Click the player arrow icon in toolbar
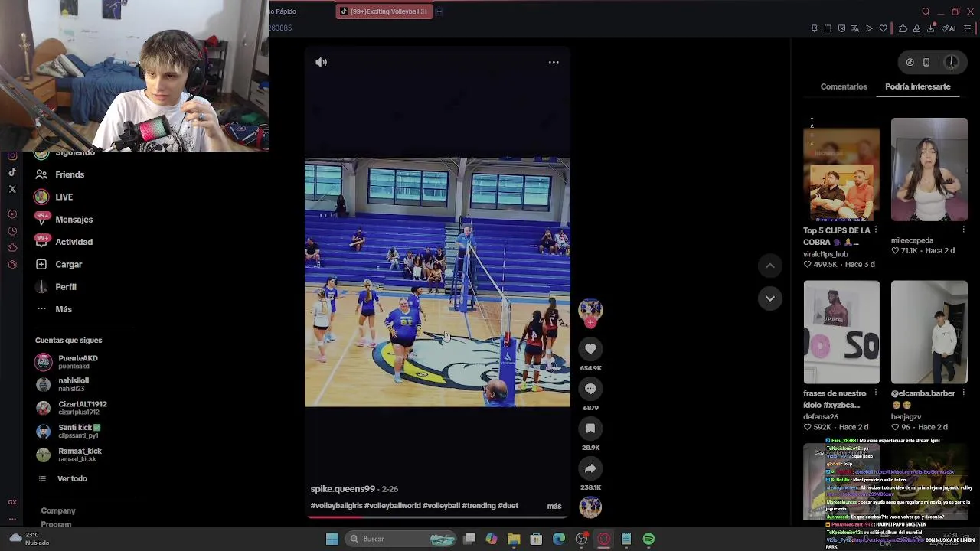 869,28
